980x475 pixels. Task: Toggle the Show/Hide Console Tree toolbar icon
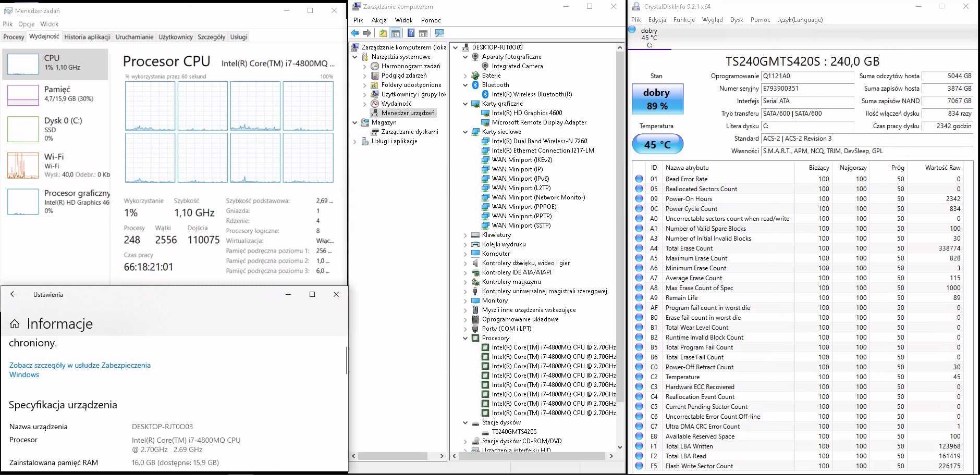click(x=396, y=33)
